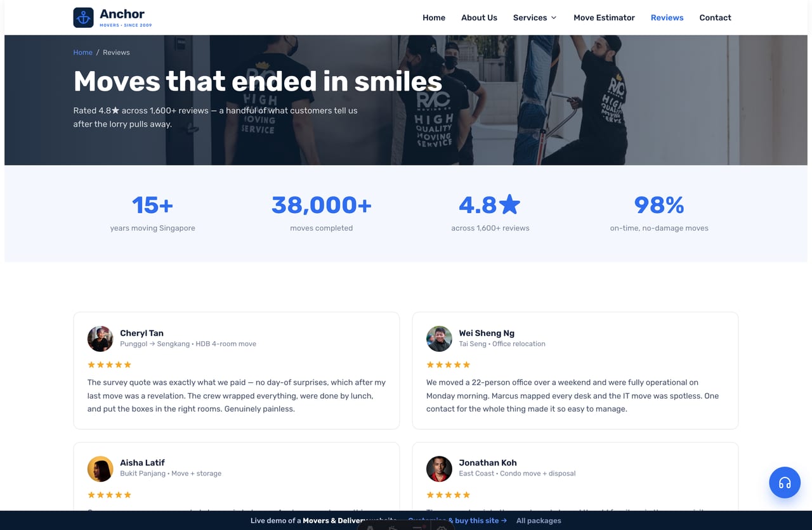Viewport: 812px width, 530px height.
Task: Click 'Customize & buy this site' link
Action: pos(457,520)
